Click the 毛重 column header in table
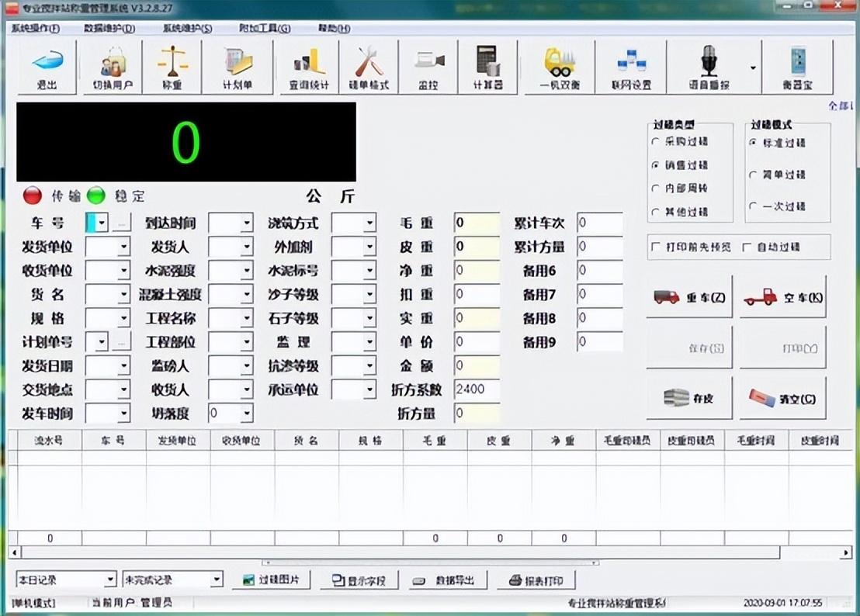Screen dimensions: 860x616 [435, 440]
